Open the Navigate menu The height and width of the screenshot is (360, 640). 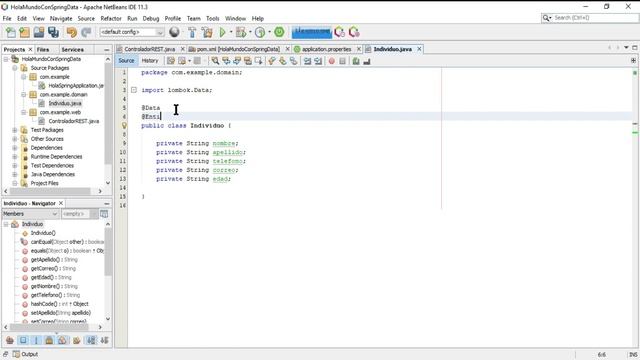pyautogui.click(x=61, y=18)
